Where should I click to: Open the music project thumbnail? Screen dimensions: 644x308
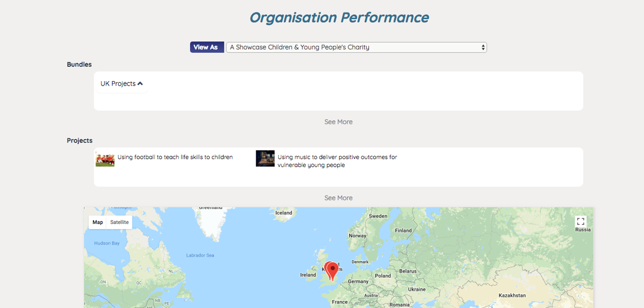tap(265, 159)
